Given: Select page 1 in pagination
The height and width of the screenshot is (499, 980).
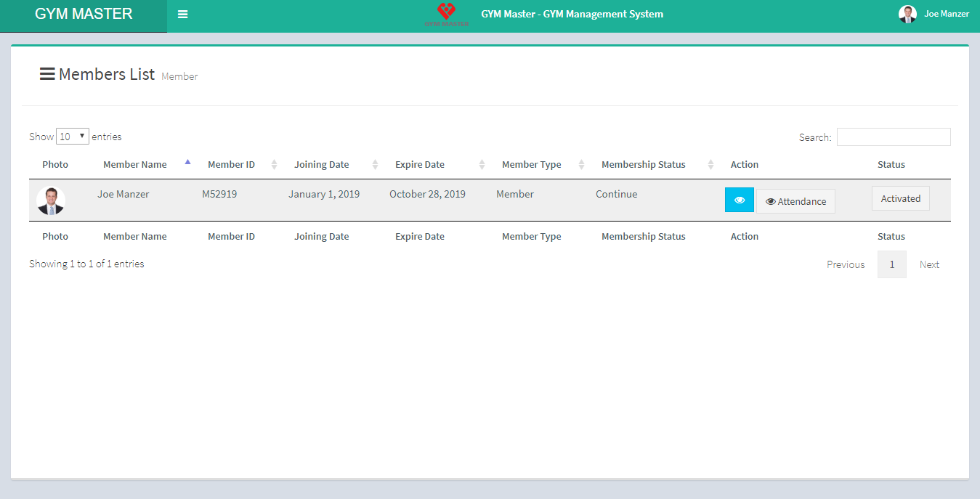Looking at the screenshot, I should point(891,265).
